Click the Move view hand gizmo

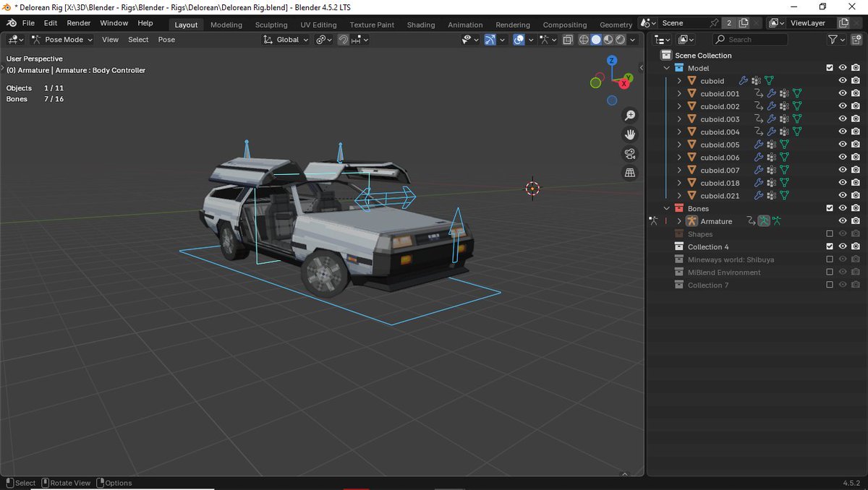629,134
